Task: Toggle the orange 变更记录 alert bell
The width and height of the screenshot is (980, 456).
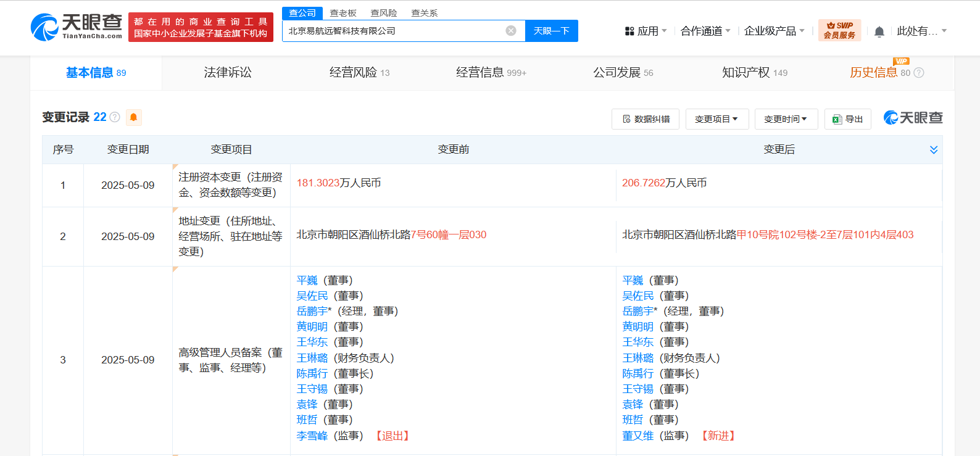Action: tap(133, 117)
